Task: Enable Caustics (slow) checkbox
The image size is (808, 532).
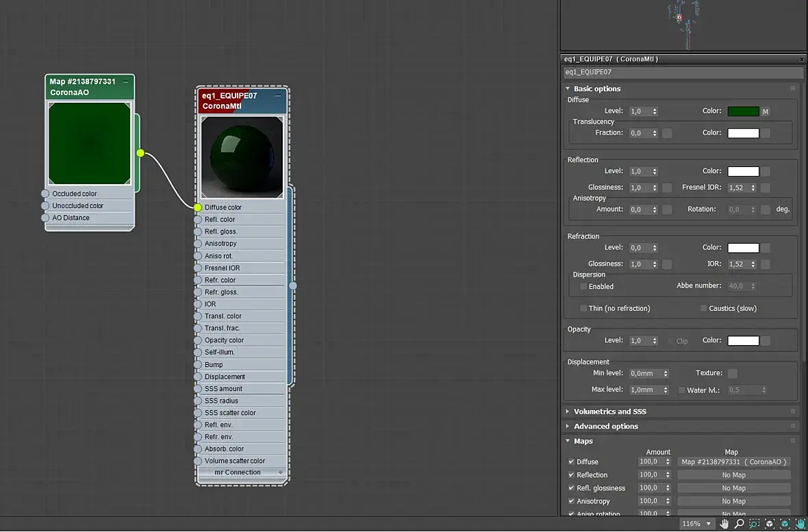Action: pos(703,308)
